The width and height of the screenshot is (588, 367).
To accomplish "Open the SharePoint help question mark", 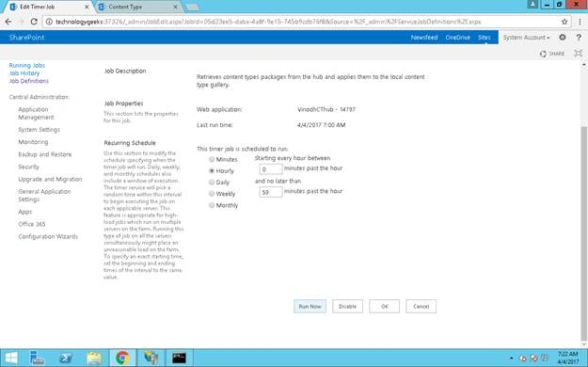I will coord(579,37).
